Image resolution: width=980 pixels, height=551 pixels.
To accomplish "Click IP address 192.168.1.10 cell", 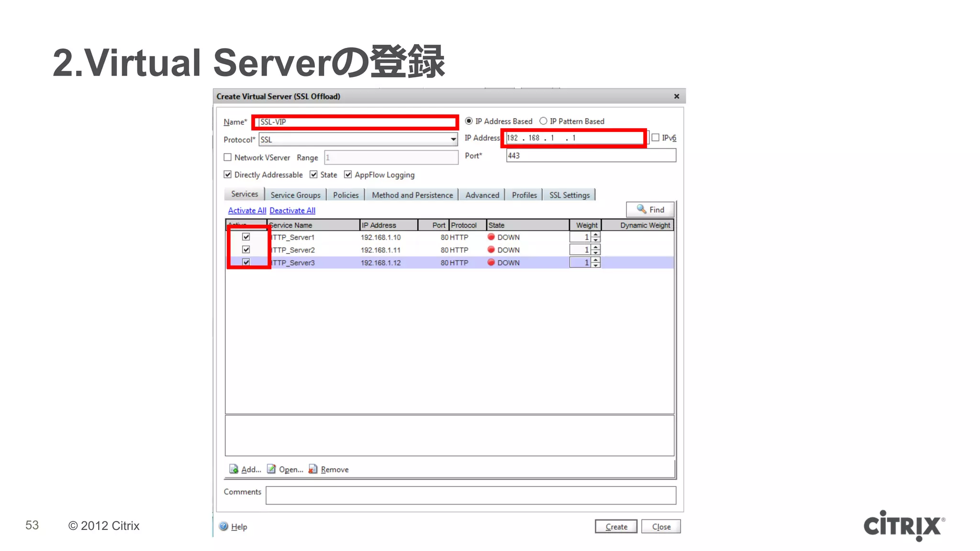I will tap(380, 237).
